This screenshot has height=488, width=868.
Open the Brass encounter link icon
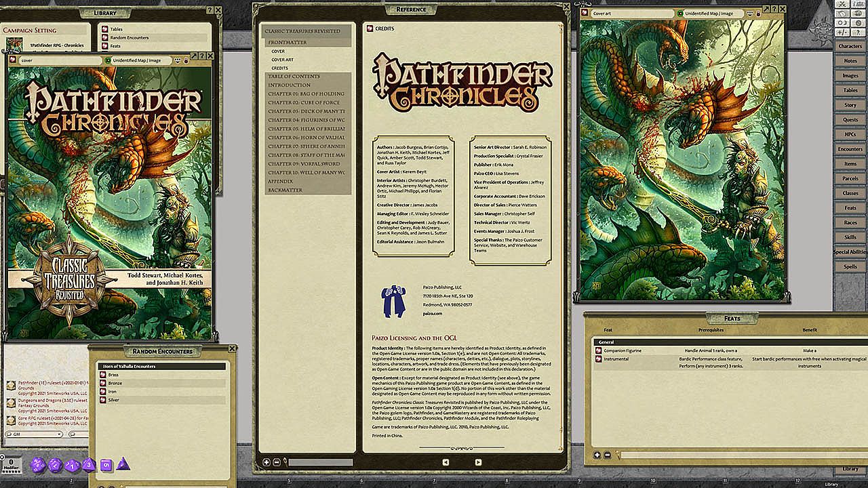point(102,375)
